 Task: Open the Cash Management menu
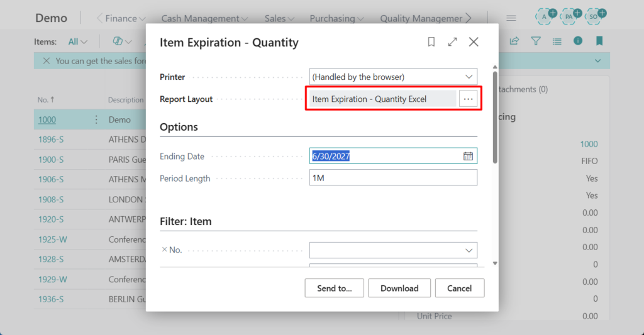pos(204,18)
